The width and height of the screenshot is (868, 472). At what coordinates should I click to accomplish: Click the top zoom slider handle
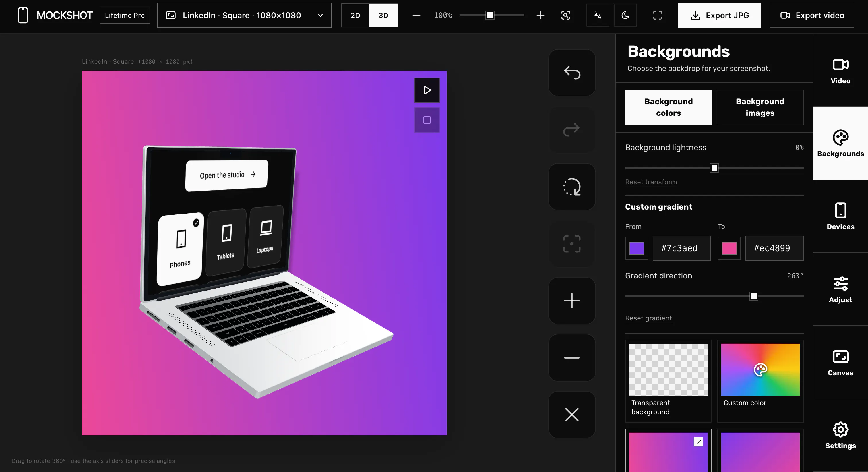(490, 15)
